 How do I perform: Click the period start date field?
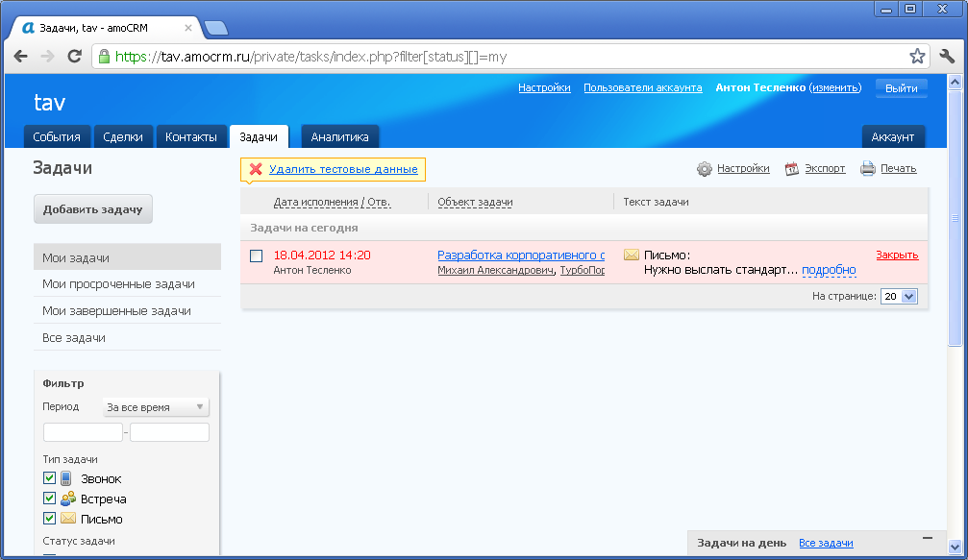[x=83, y=432]
